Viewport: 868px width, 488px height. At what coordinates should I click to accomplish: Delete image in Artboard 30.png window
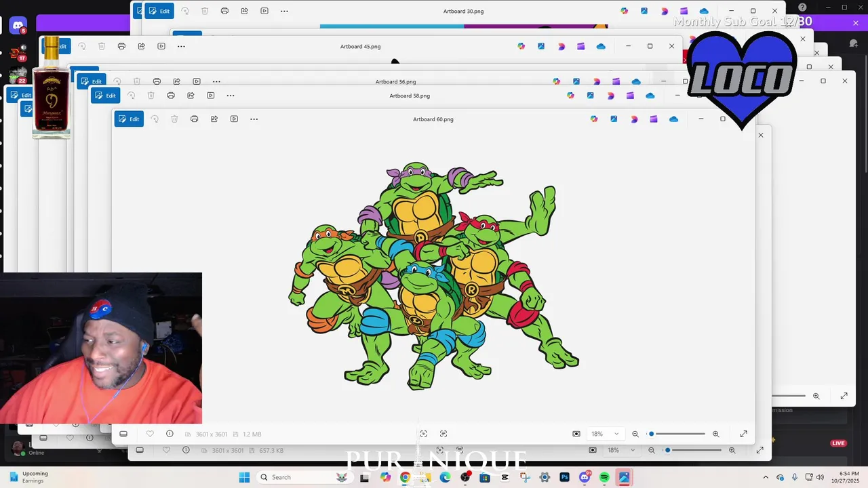click(205, 11)
